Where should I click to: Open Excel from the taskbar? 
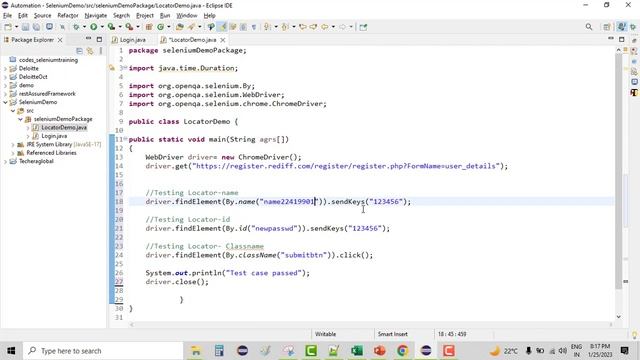(357, 351)
